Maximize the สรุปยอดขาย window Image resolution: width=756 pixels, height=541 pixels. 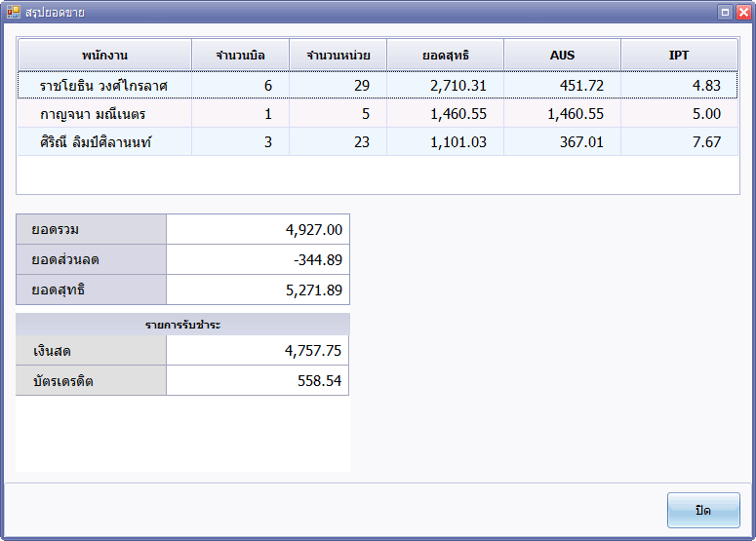coord(725,12)
